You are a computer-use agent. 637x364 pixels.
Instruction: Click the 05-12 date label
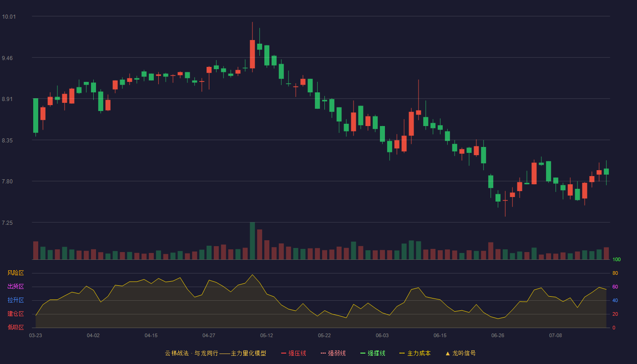click(x=267, y=335)
